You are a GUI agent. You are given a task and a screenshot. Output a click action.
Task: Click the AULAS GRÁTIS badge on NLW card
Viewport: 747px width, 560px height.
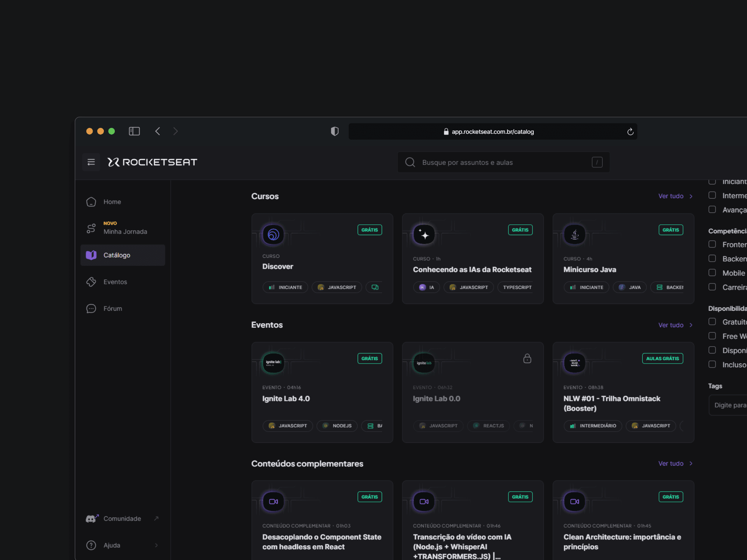click(x=663, y=359)
